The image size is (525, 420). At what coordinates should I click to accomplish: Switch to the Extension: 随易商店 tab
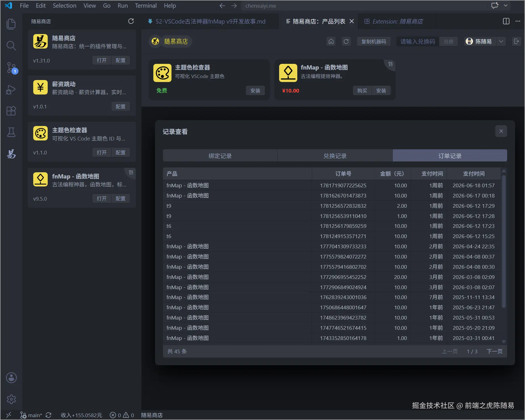398,21
